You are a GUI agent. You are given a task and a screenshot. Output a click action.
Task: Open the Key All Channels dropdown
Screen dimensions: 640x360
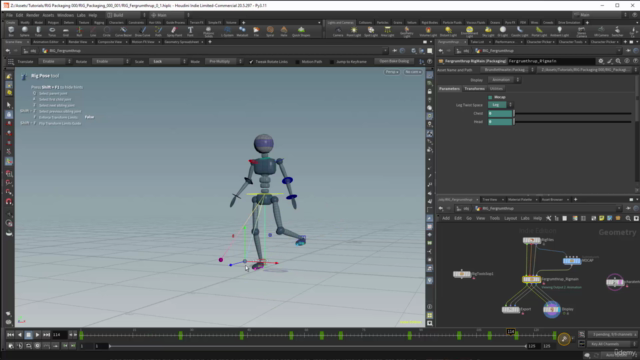pyautogui.click(x=611, y=344)
